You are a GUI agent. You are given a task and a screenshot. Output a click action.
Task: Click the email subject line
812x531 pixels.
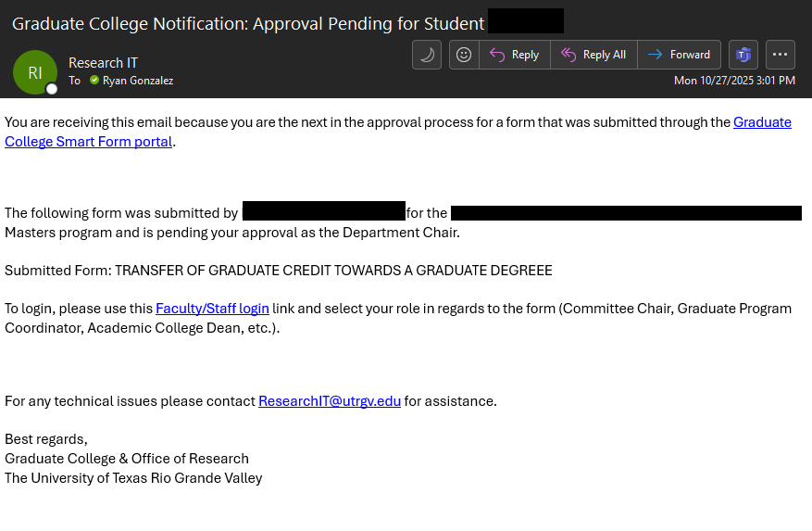pyautogui.click(x=248, y=23)
